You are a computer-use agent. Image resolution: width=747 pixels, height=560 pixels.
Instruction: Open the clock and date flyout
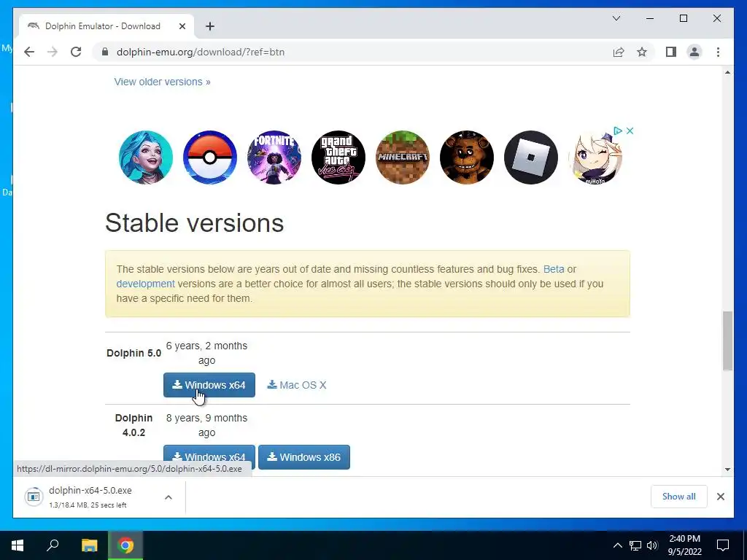pos(684,545)
